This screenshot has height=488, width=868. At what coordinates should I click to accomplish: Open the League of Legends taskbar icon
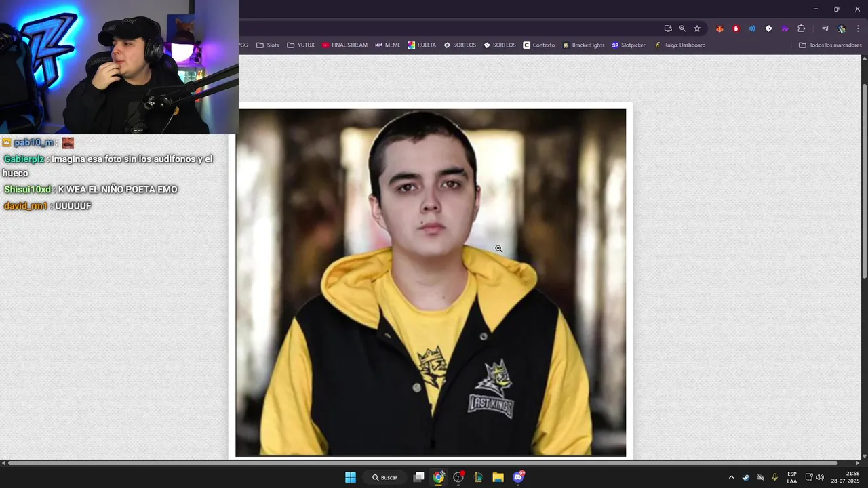click(x=478, y=477)
